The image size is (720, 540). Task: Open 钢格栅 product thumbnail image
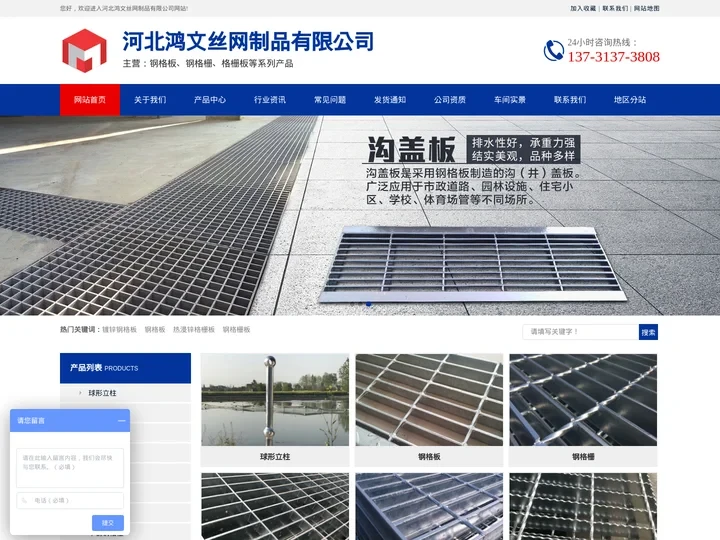[x=583, y=400]
